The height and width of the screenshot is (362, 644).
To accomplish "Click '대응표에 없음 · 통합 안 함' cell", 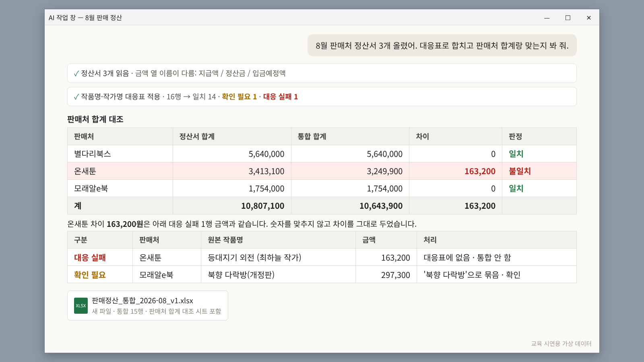I will click(x=497, y=257).
